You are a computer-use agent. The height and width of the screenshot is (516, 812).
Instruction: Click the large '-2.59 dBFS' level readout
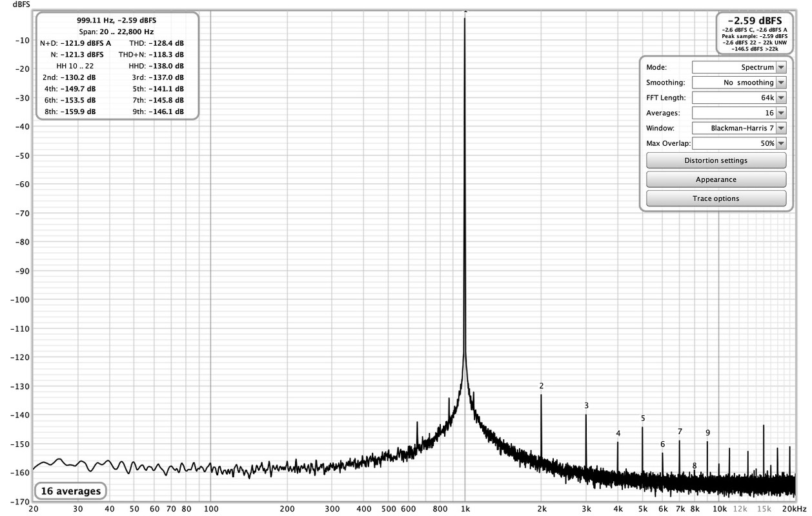point(755,21)
